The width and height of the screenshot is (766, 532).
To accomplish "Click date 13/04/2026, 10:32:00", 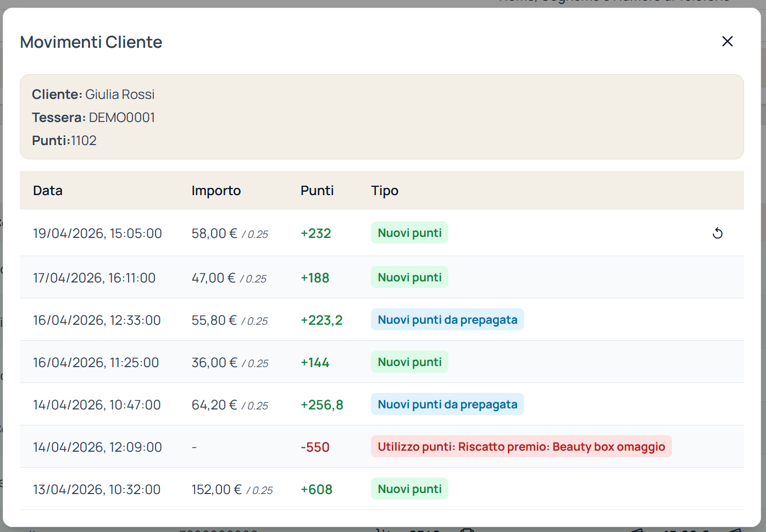I will click(97, 489).
